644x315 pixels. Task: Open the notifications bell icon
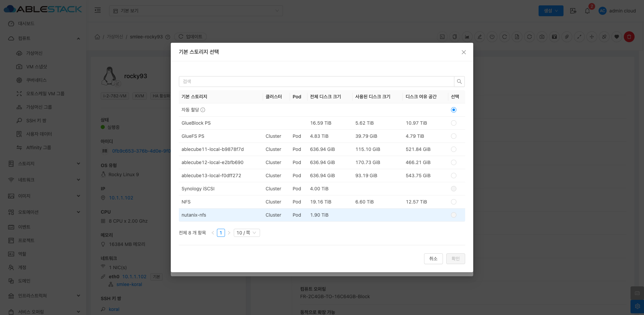pyautogui.click(x=587, y=11)
